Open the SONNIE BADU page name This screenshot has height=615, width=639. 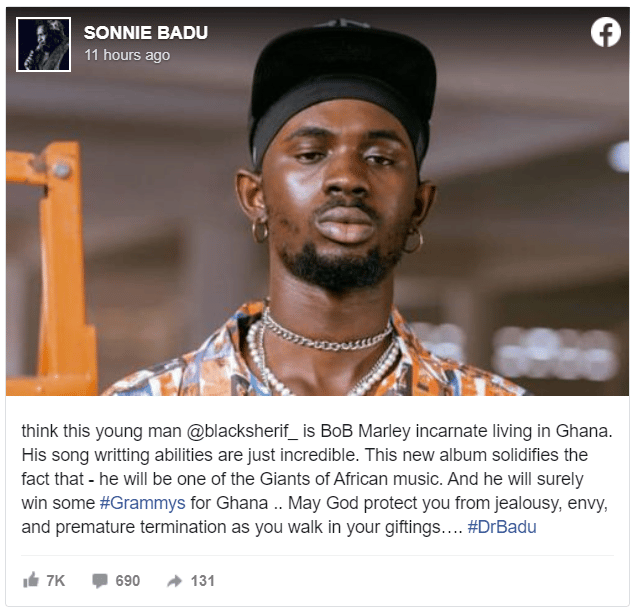[145, 33]
